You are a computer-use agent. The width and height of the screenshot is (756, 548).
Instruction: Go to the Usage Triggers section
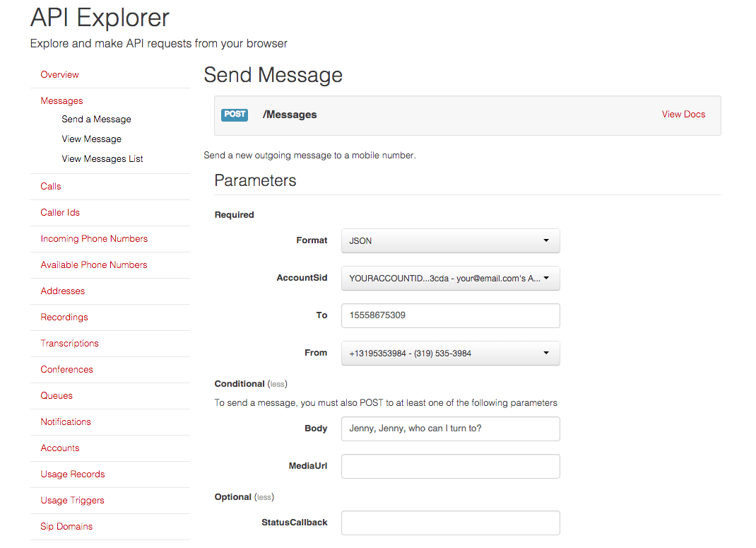pos(72,500)
